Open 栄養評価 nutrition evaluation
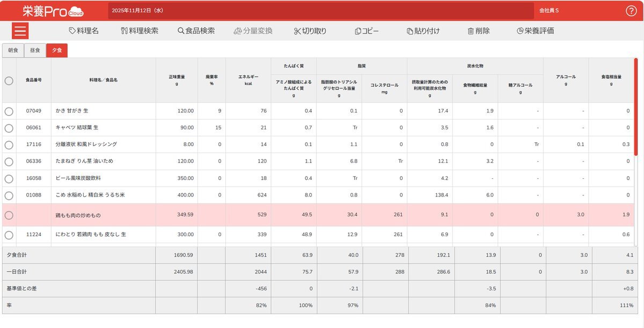The height and width of the screenshot is (328, 644). 535,31
